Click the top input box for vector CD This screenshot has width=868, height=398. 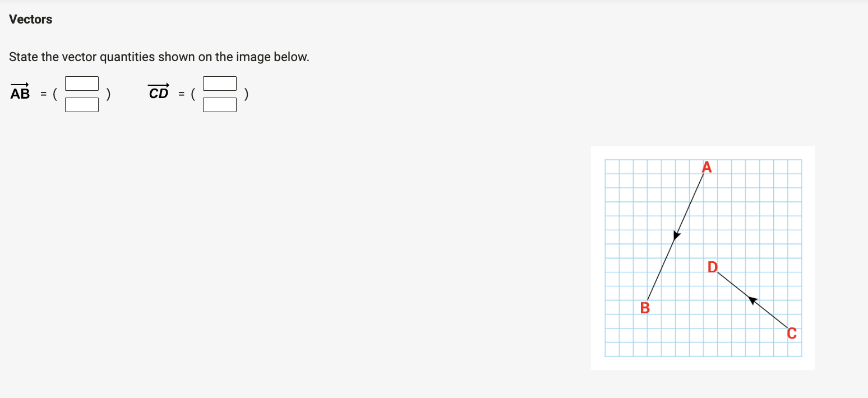tap(220, 83)
